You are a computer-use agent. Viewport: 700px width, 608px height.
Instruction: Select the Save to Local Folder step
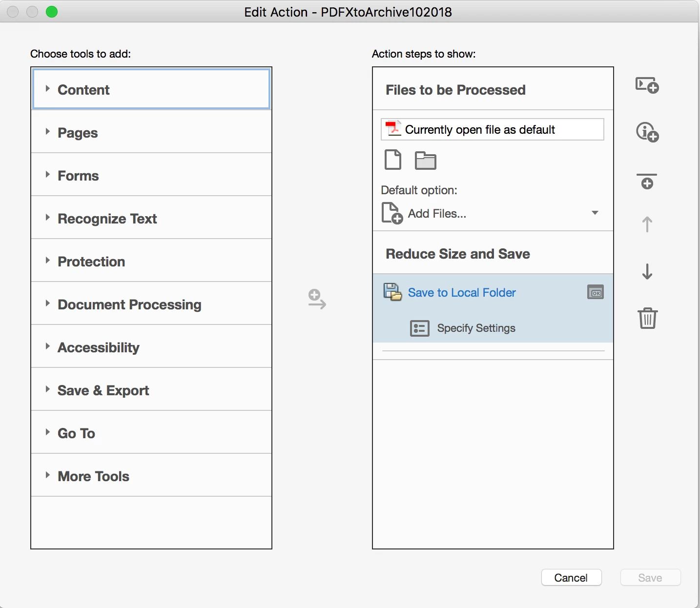click(462, 292)
